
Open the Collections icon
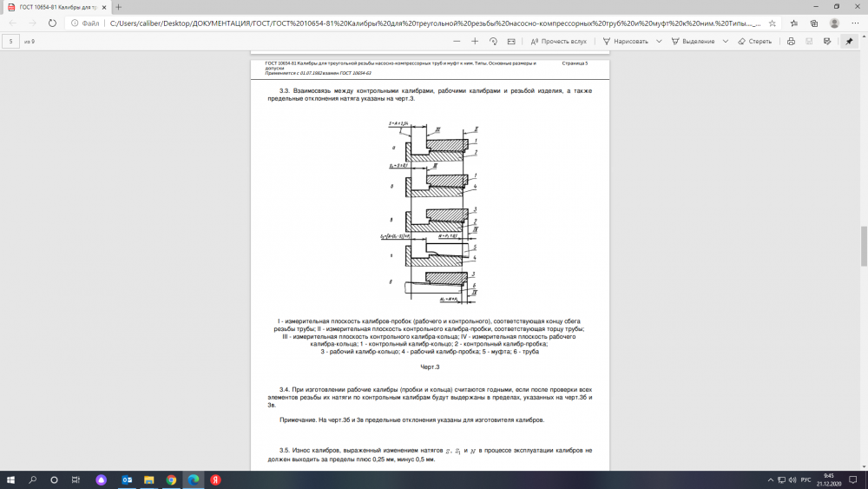814,23
